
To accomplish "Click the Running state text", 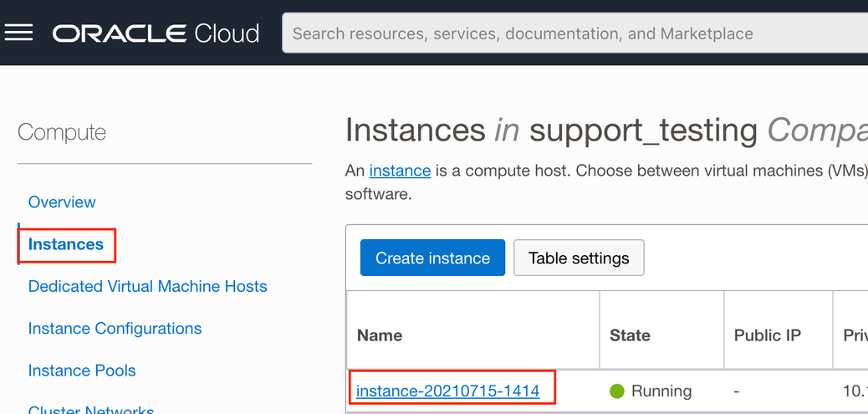I will (x=661, y=391).
